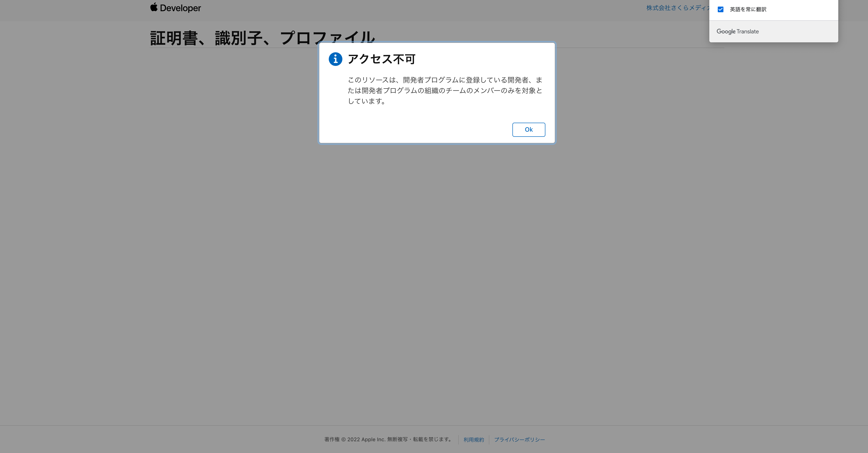Click empty white space beside Ok button

point(421,130)
